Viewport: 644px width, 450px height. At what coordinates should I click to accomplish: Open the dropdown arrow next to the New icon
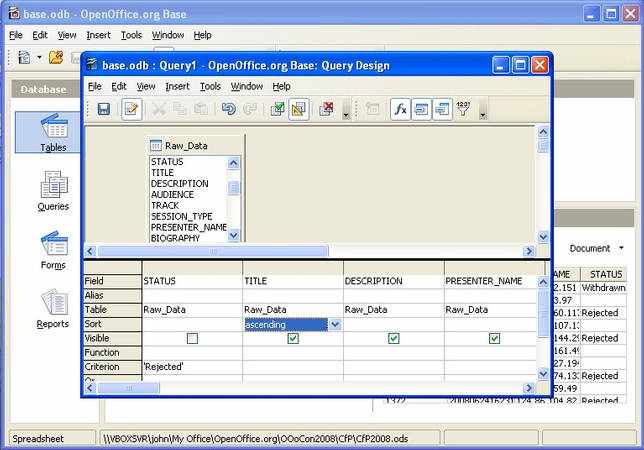coord(39,57)
